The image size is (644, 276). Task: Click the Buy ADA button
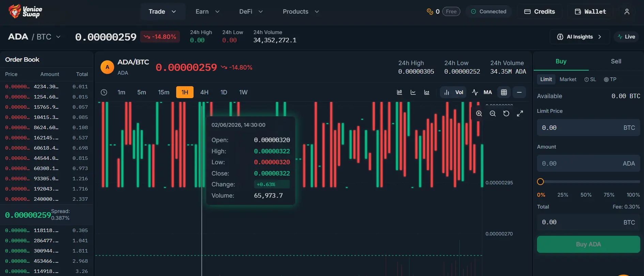coord(588,244)
